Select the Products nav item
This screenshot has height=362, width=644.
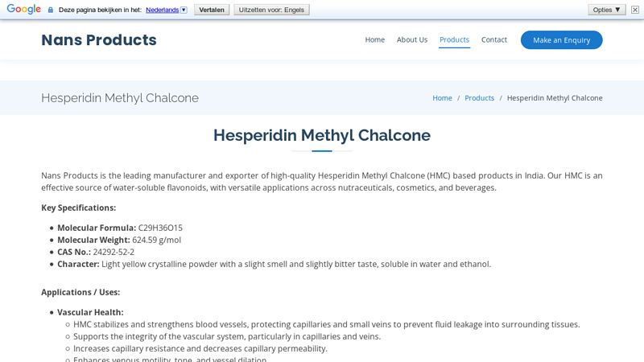pos(454,39)
